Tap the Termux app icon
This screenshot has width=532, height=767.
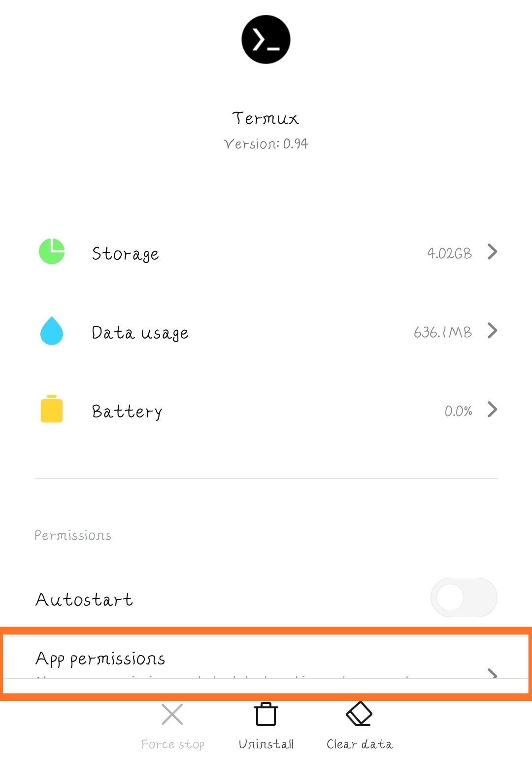tap(266, 39)
